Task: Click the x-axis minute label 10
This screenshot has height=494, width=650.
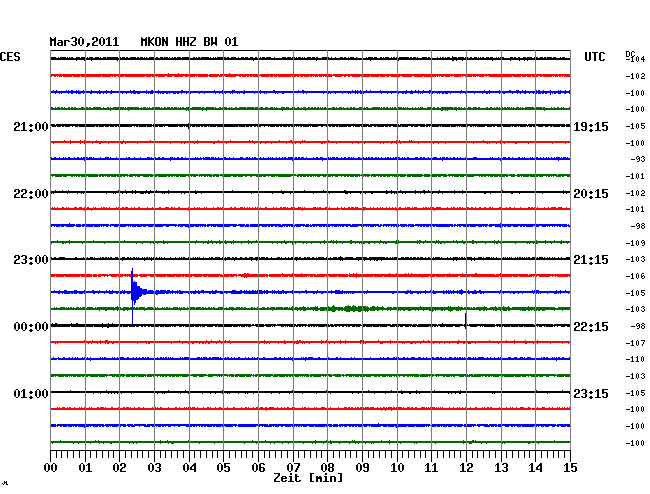Action: (397, 468)
